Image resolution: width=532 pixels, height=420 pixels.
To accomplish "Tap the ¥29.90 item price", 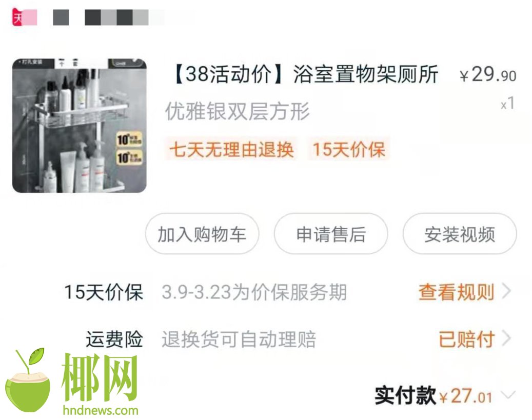I will (488, 74).
